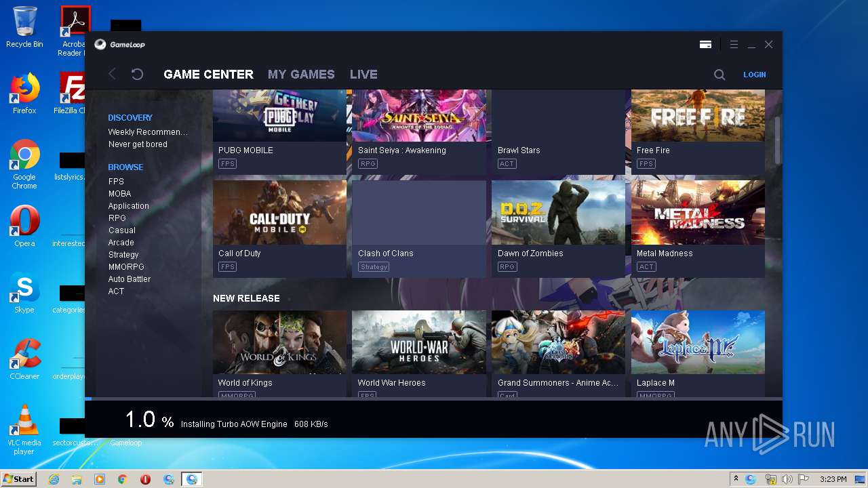This screenshot has width=868, height=488.
Task: Open the Windows Start menu
Action: coord(19,479)
